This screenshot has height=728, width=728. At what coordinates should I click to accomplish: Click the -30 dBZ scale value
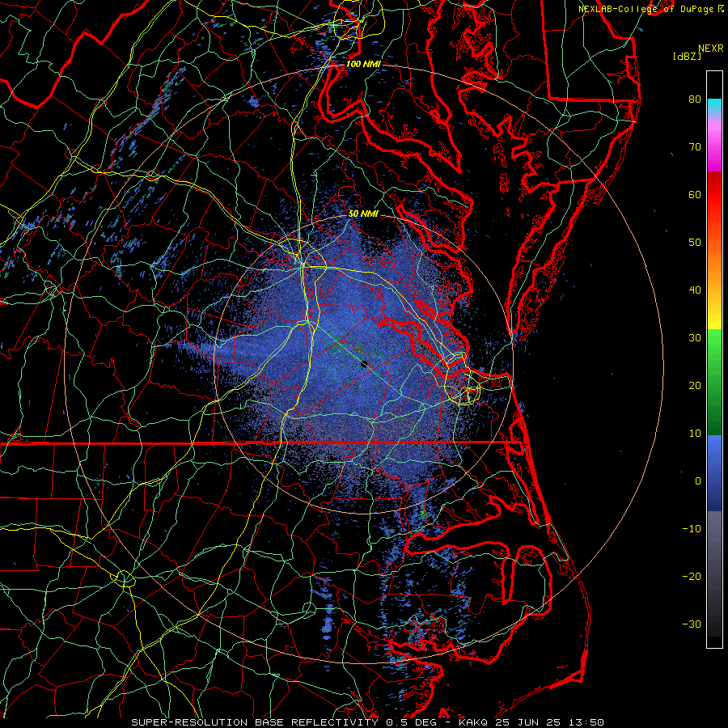point(692,624)
